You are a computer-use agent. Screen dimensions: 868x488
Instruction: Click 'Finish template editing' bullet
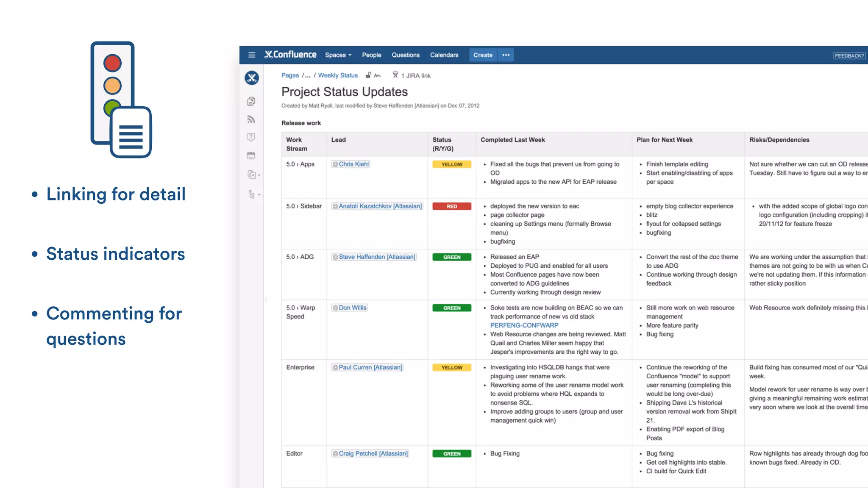(x=677, y=164)
